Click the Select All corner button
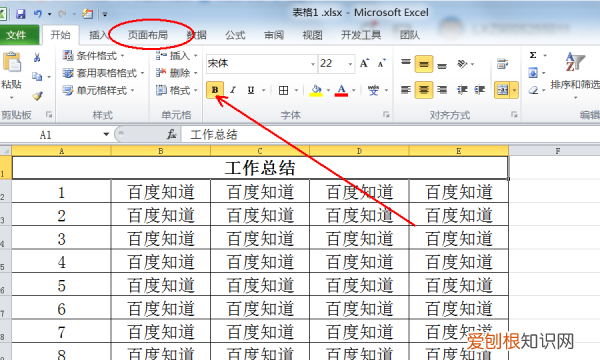Viewport: 600px width, 360px height. coord(6,151)
